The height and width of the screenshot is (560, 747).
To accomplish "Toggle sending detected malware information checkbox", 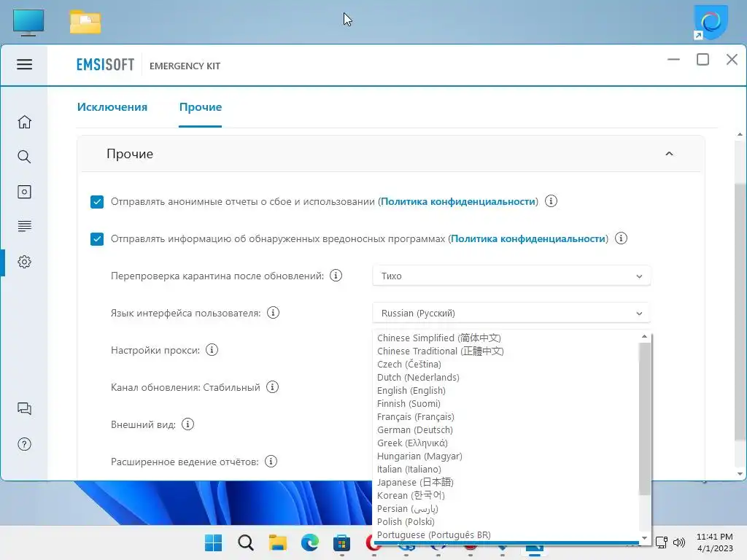I will 97,239.
